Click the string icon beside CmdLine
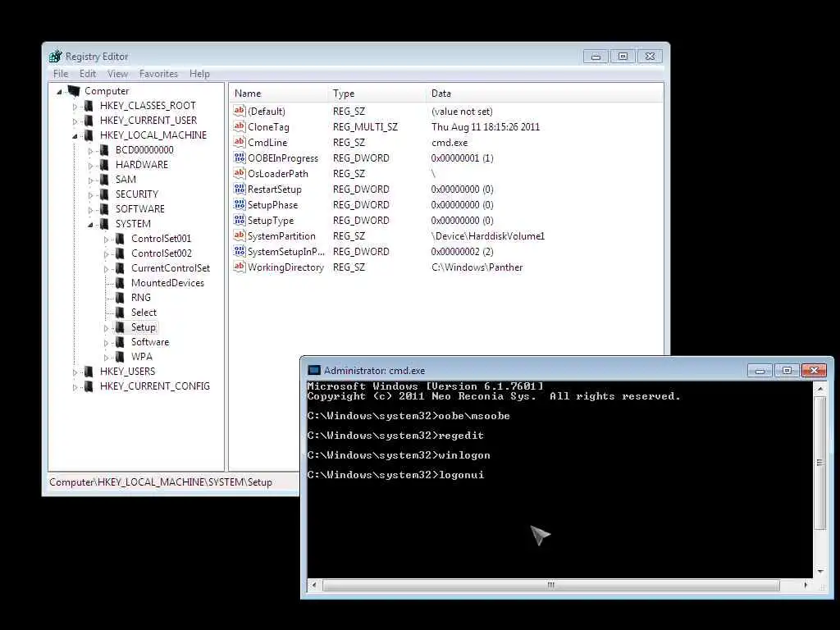 tap(240, 142)
